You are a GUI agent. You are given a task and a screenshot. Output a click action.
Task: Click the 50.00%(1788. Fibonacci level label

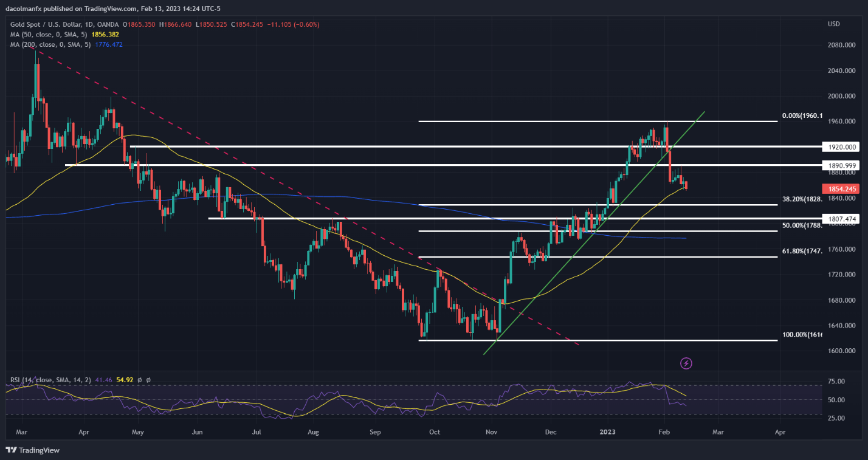coord(802,225)
